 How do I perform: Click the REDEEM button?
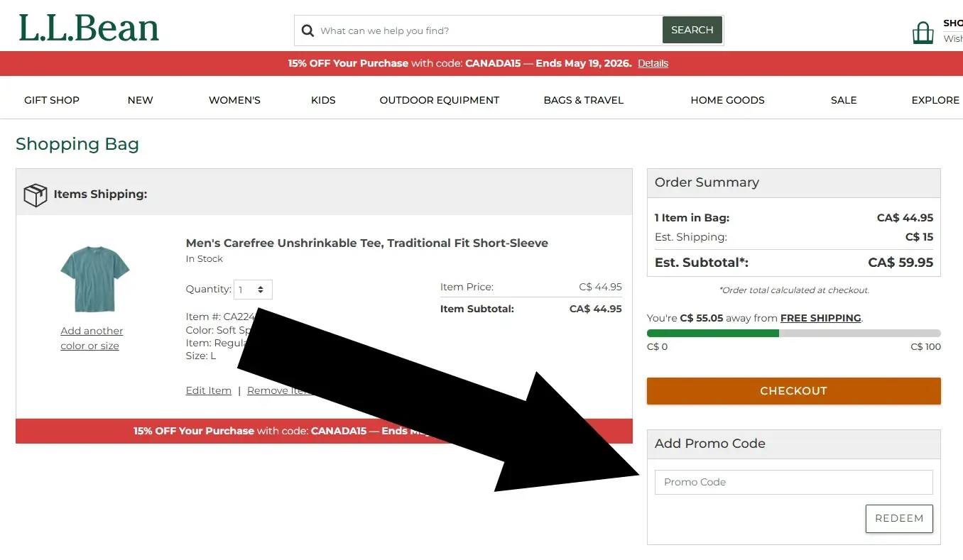click(899, 518)
